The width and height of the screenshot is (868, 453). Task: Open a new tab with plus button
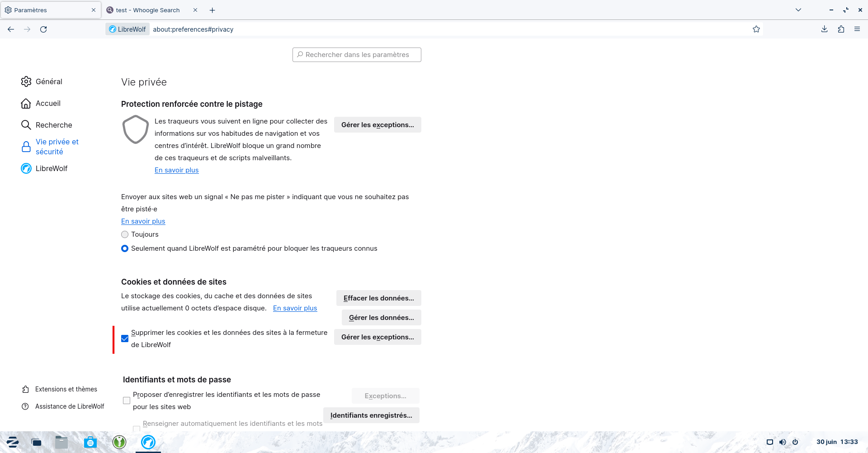(212, 10)
